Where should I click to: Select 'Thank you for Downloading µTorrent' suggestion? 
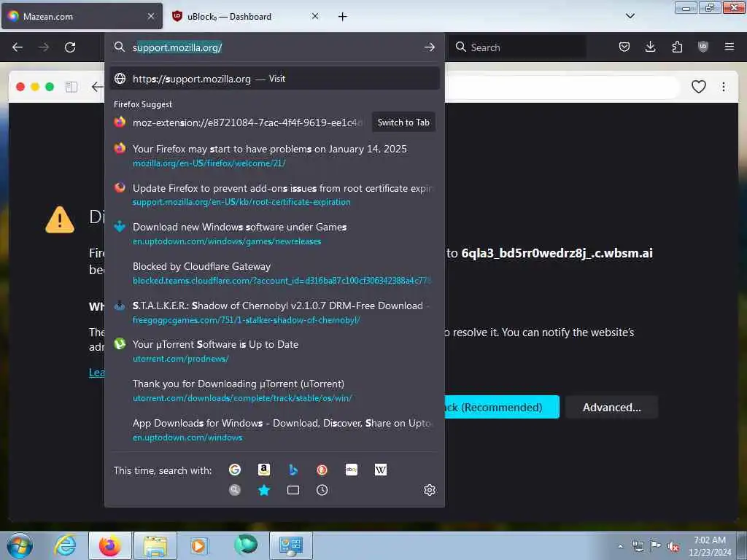274,391
